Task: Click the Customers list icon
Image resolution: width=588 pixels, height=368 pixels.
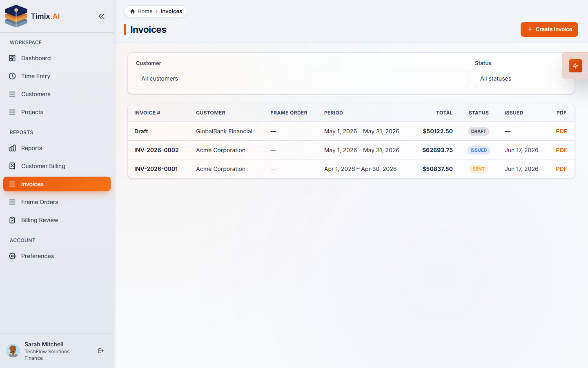Action: pyautogui.click(x=12, y=94)
